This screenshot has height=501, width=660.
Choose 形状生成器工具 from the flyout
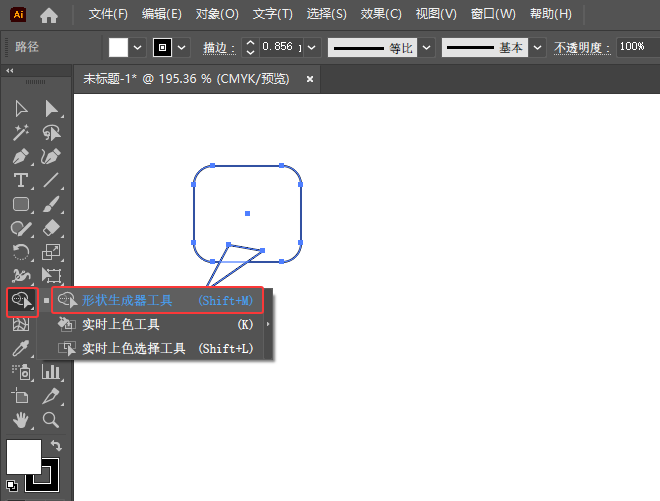click(x=157, y=300)
